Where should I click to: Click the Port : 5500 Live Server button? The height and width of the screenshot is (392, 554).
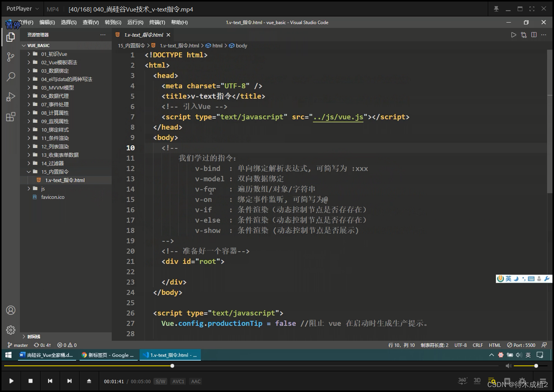pos(521,345)
